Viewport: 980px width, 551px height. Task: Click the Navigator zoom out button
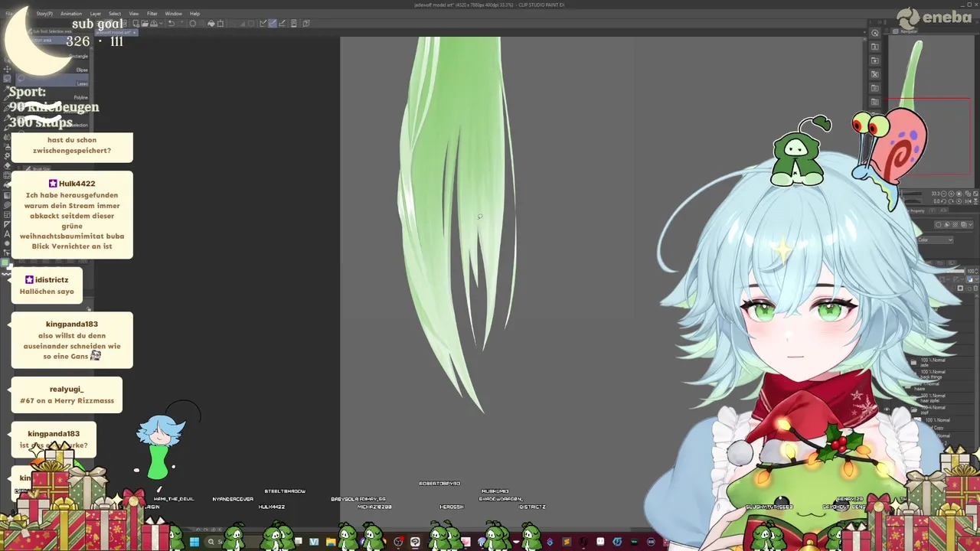(x=943, y=194)
